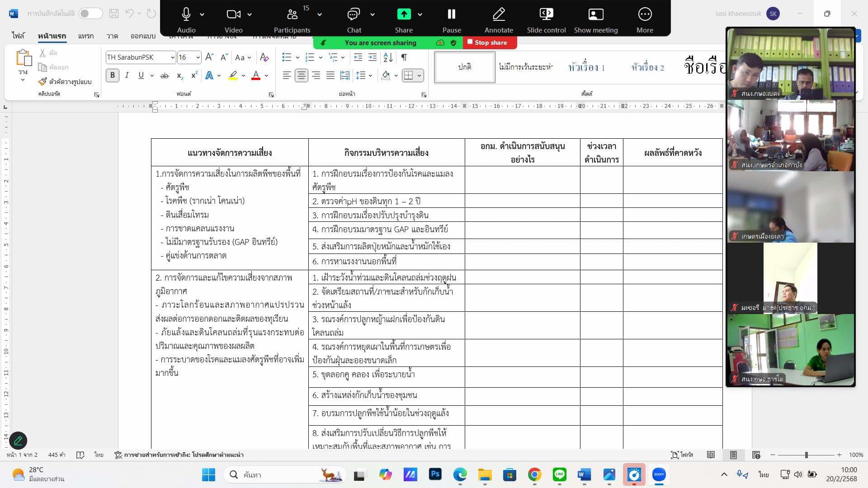
Task: Open font size dropdown showing 16
Action: [198, 57]
